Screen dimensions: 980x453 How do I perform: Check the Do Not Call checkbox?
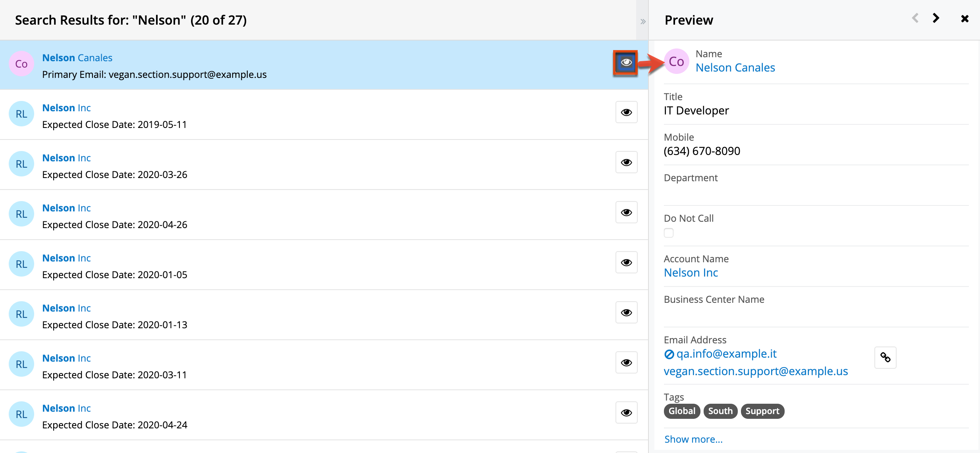668,233
